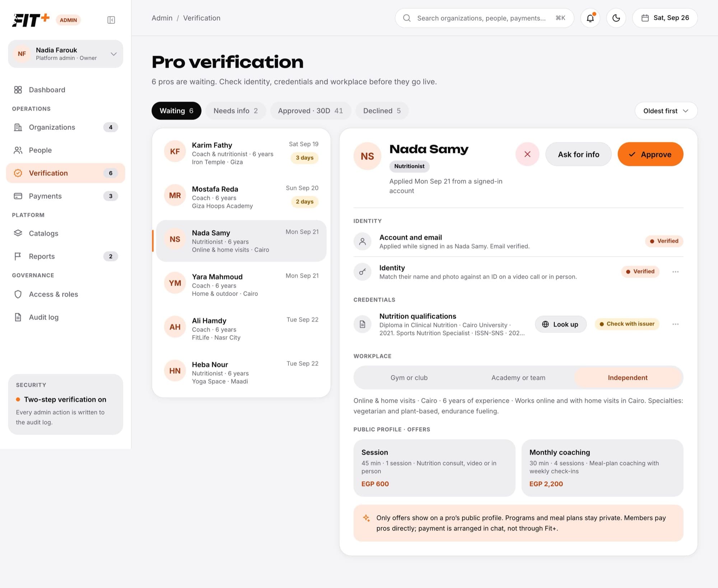
Task: Select Mostafa Reda applicant row
Action: click(241, 197)
